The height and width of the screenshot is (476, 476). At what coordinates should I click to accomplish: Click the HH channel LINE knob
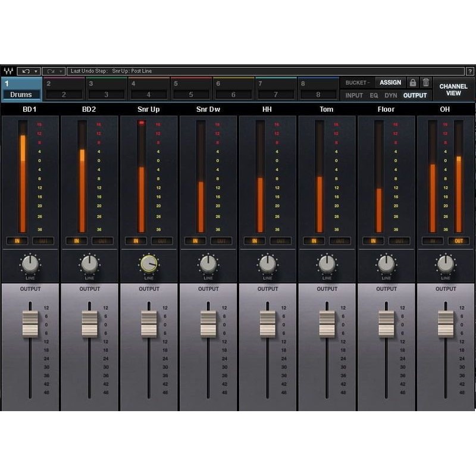pyautogui.click(x=267, y=263)
